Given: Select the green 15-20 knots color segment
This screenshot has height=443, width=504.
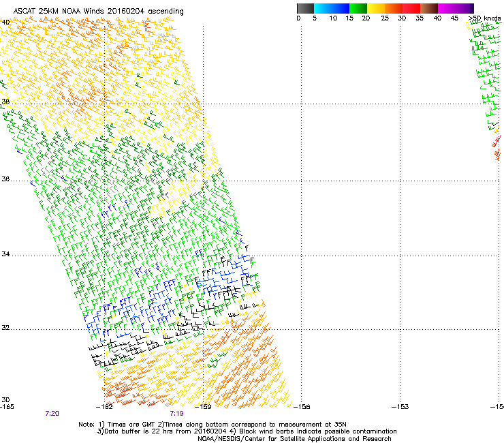Looking at the screenshot, I should (358, 8).
